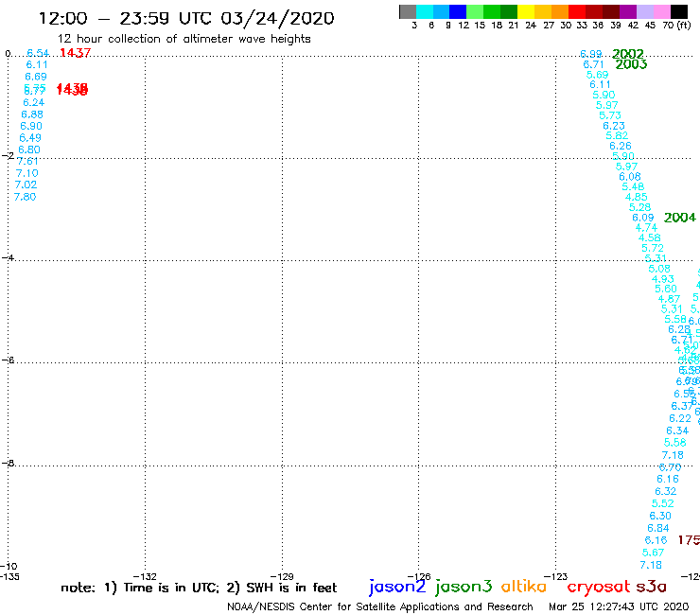Click the -129 longitude axis label

[282, 576]
